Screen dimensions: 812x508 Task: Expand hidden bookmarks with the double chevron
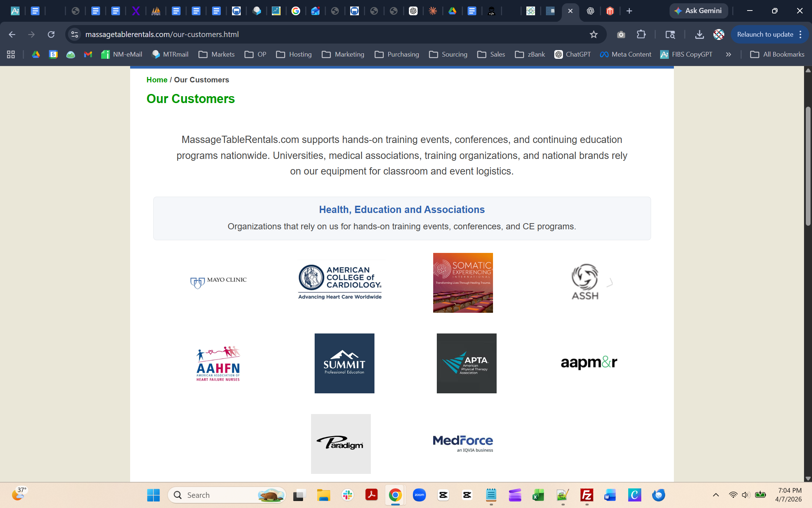click(728, 54)
